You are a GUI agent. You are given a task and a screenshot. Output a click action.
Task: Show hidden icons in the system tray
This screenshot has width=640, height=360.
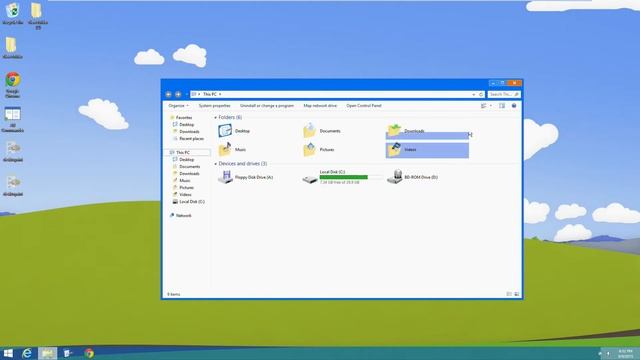pyautogui.click(x=600, y=353)
